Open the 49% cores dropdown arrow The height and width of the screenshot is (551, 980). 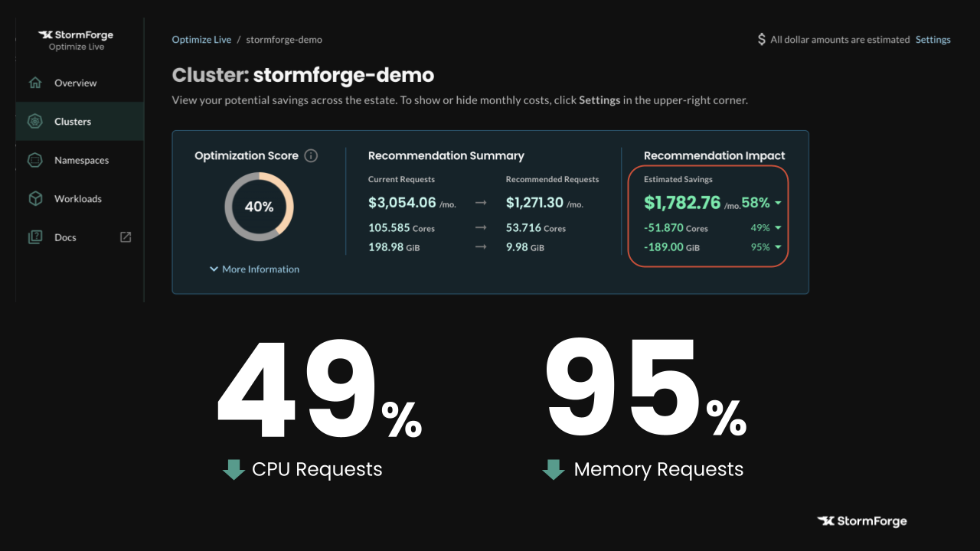coord(778,228)
